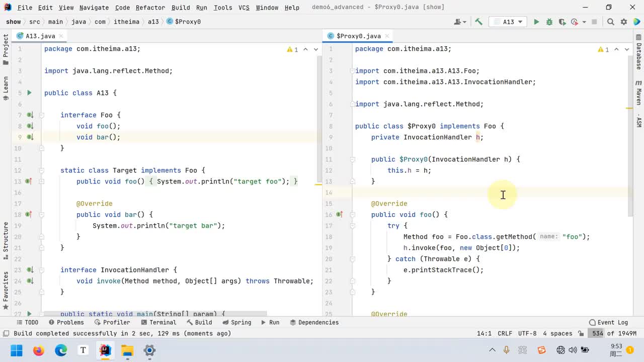The height and width of the screenshot is (362, 644).
Task: Click gutter icon next to void bar() declaration
Action: pos(30,137)
